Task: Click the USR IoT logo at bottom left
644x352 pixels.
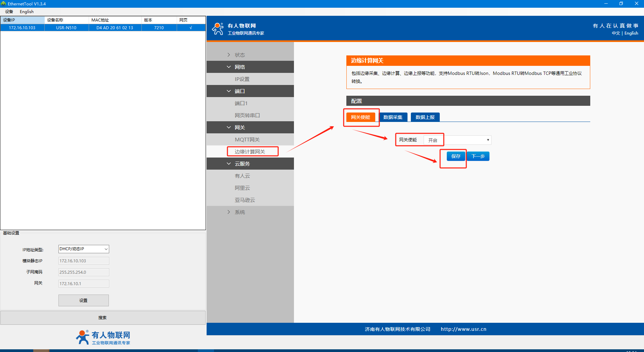Action: pos(103,337)
